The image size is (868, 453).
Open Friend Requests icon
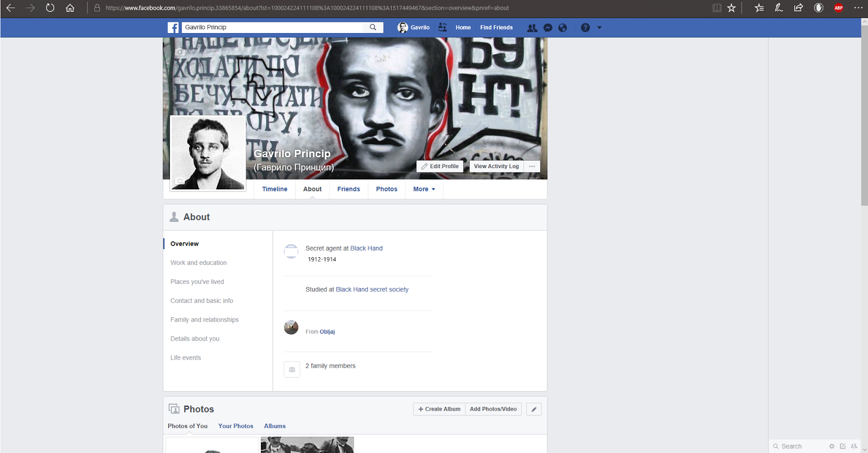(532, 28)
